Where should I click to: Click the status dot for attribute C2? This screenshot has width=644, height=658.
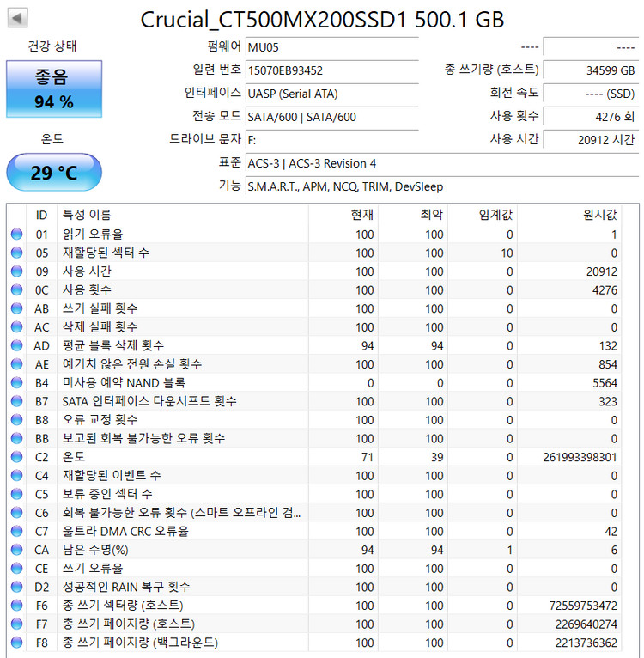(17, 457)
